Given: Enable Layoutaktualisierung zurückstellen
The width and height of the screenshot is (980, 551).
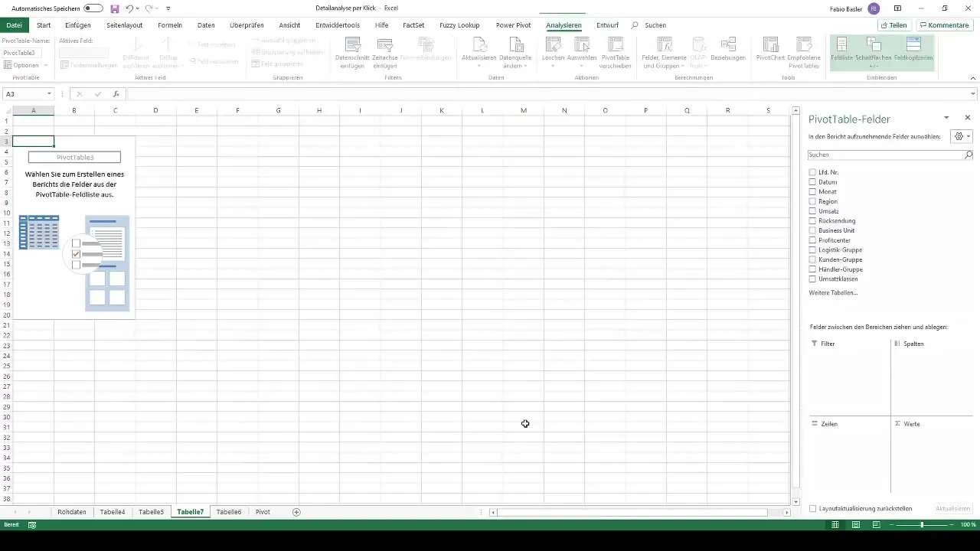Looking at the screenshot, I should click(813, 508).
